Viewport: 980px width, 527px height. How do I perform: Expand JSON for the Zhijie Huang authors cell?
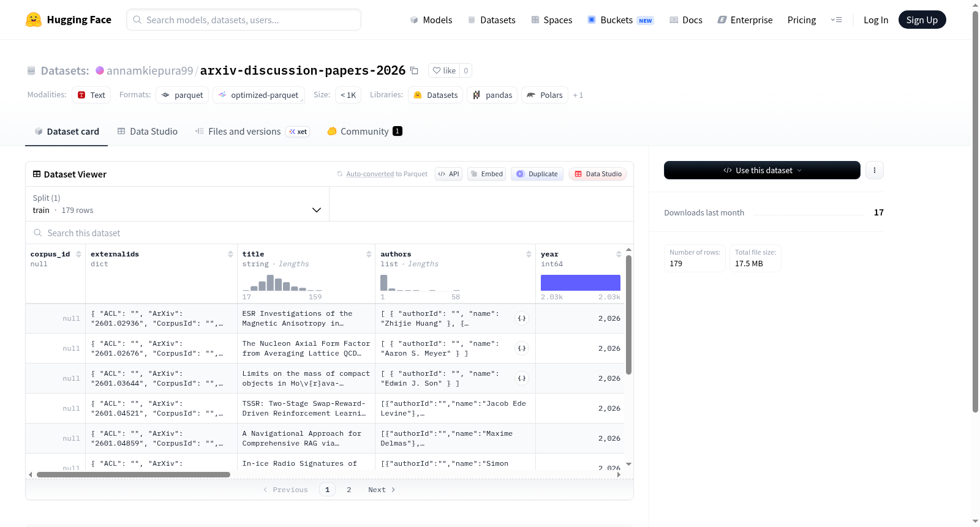pos(522,318)
